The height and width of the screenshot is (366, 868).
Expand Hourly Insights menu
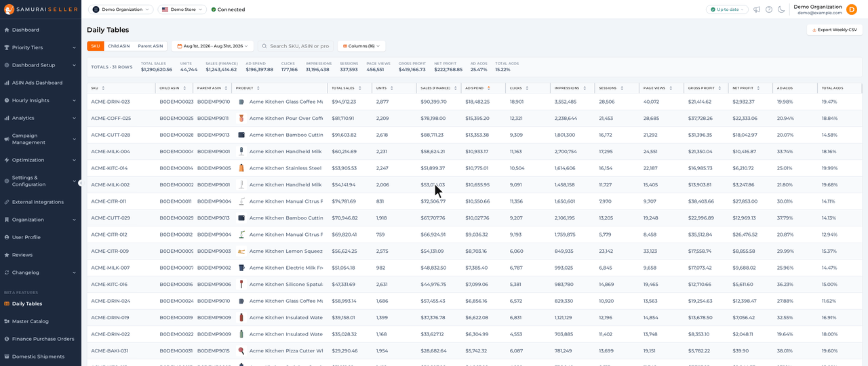coord(41,100)
